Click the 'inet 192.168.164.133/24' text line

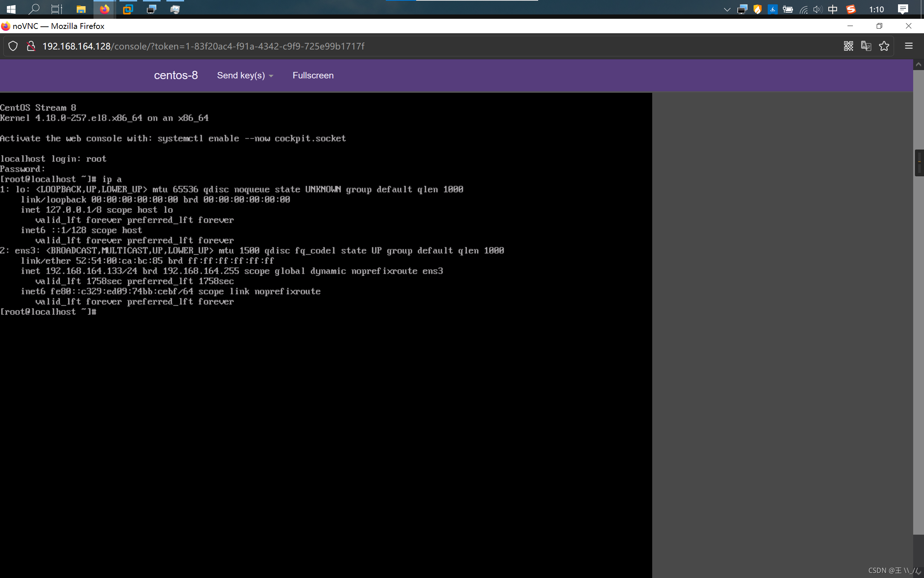click(x=232, y=271)
